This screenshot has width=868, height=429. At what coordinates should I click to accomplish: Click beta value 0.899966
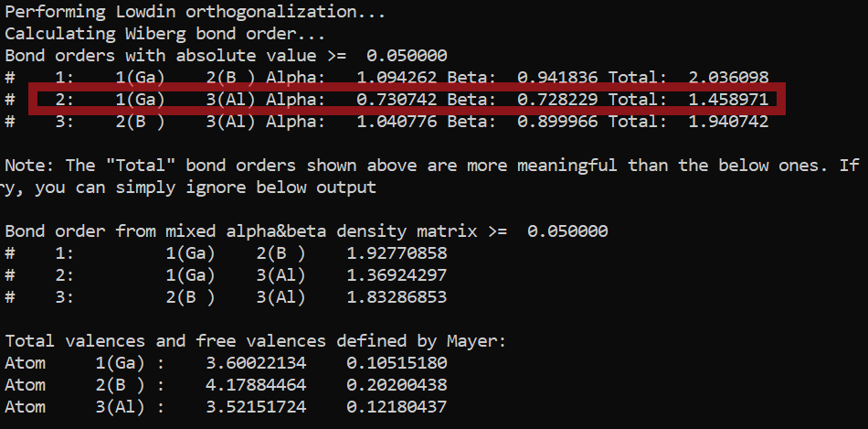[x=557, y=122]
